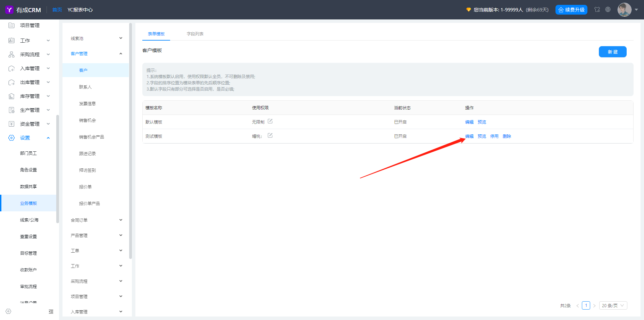Open 角色设置 in settings submenu
Viewport: 644px width, 320px height.
click(x=28, y=170)
